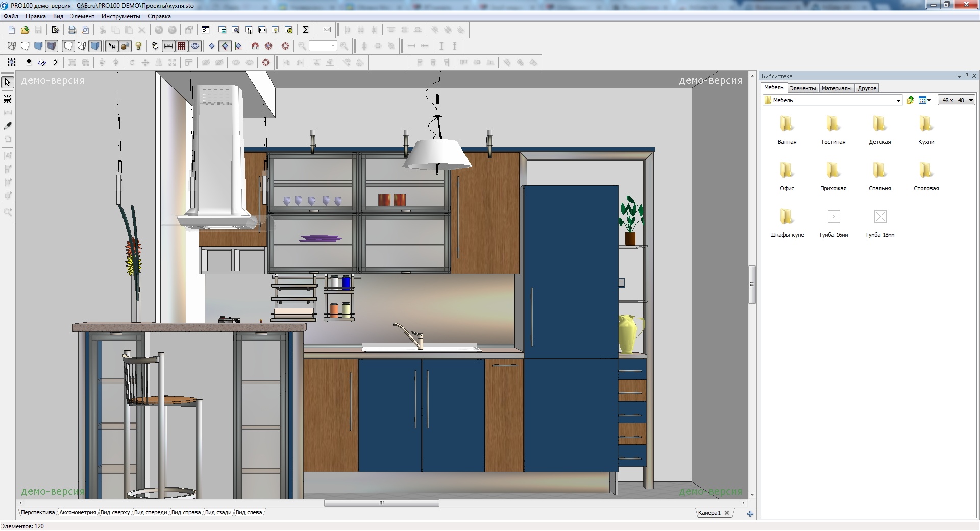Pick the eyedropper tool in left sidebar
Viewport: 980px width, 531px height.
click(8, 125)
